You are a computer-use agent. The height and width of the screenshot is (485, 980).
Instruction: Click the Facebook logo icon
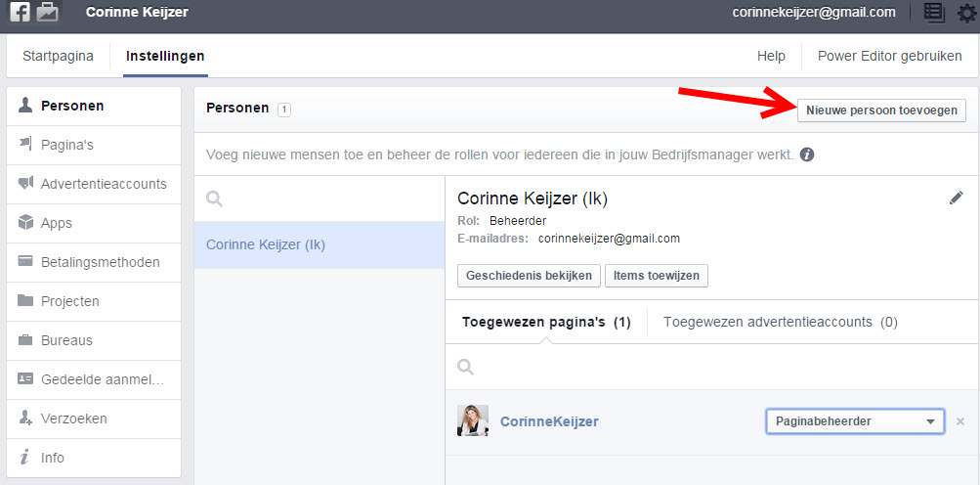click(x=20, y=12)
